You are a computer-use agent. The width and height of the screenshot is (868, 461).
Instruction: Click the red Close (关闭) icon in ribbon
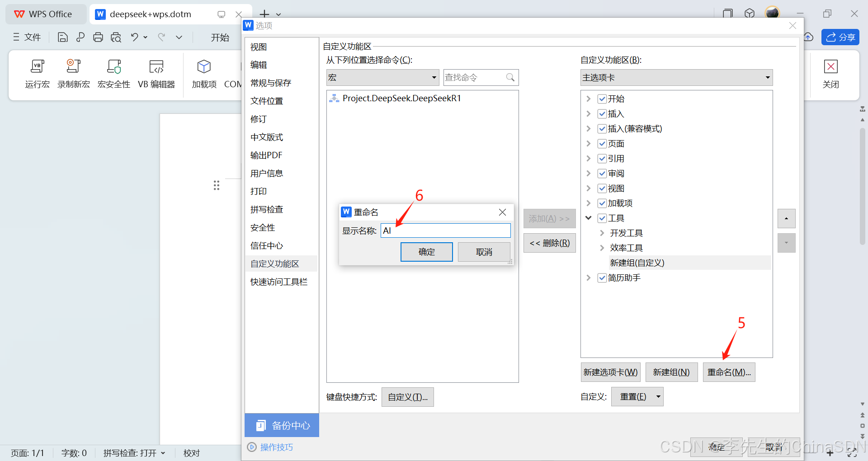pyautogui.click(x=831, y=66)
